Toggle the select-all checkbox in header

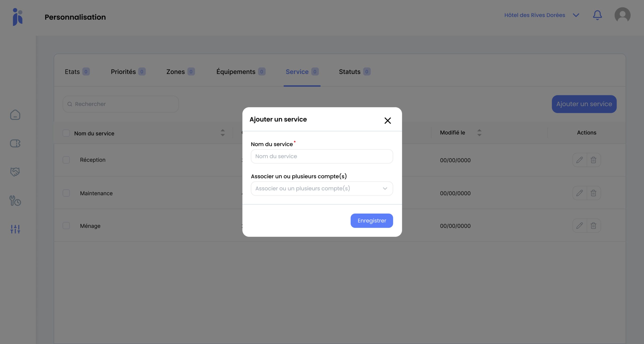[66, 133]
